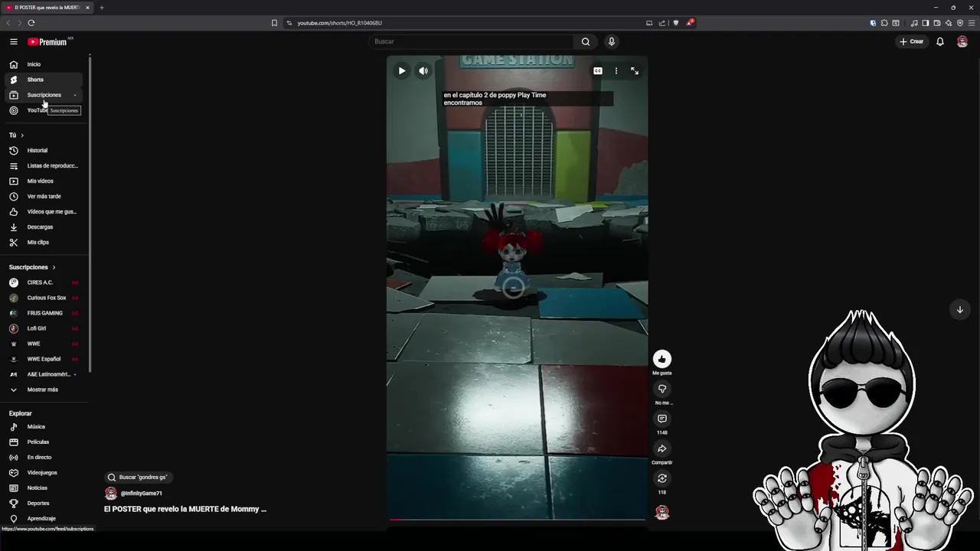Open Aprendizaje in Explorar
The width and height of the screenshot is (980, 551).
pos(44,518)
